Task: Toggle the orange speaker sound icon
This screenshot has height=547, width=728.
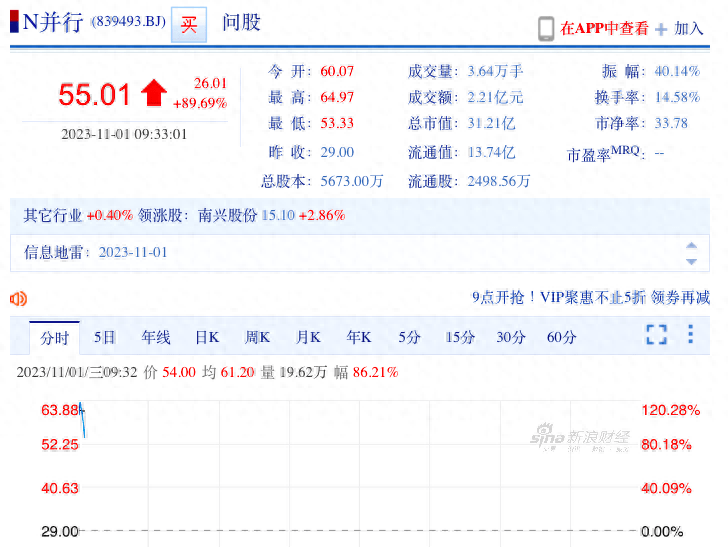Action: 18,298
